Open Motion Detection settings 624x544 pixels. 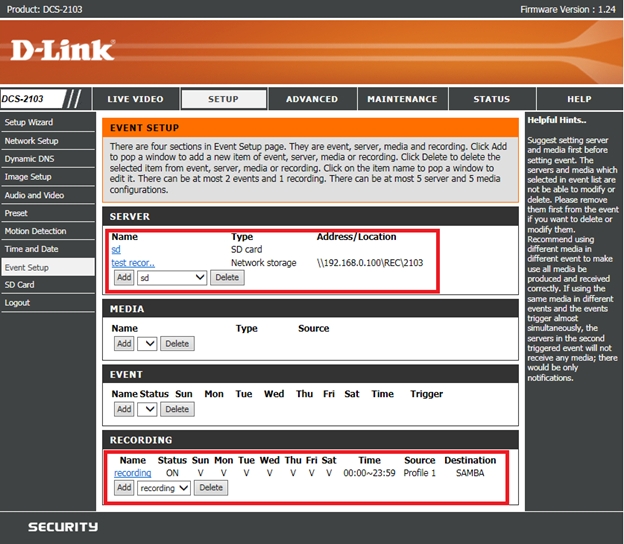(x=35, y=231)
